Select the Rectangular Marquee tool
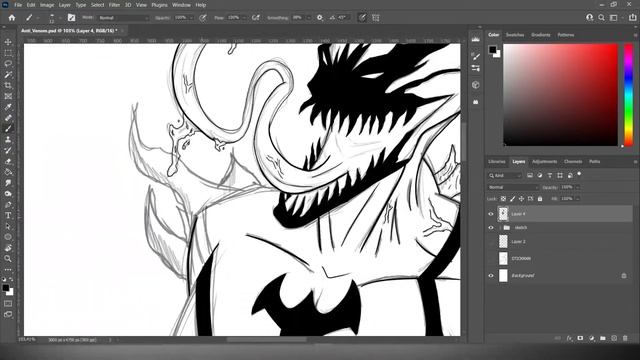This screenshot has width=640, height=360. pos(8,53)
